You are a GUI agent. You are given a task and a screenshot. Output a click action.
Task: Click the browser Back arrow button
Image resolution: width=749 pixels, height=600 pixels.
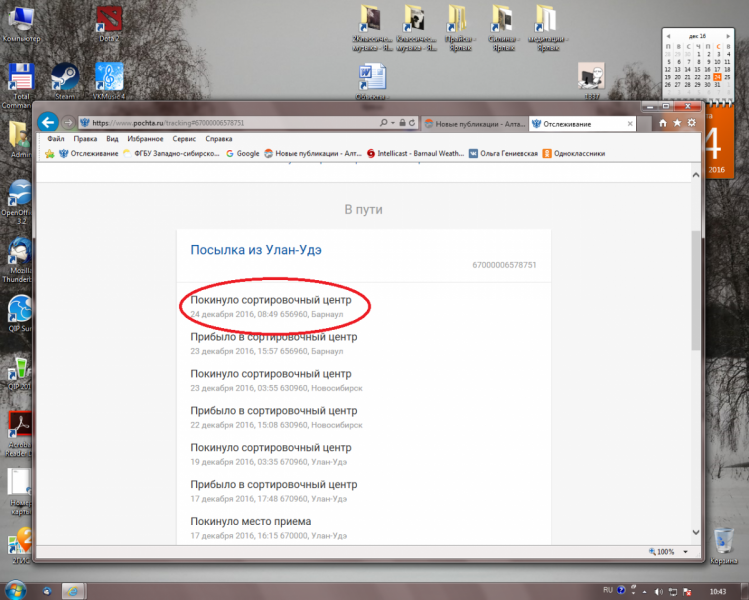[x=46, y=122]
